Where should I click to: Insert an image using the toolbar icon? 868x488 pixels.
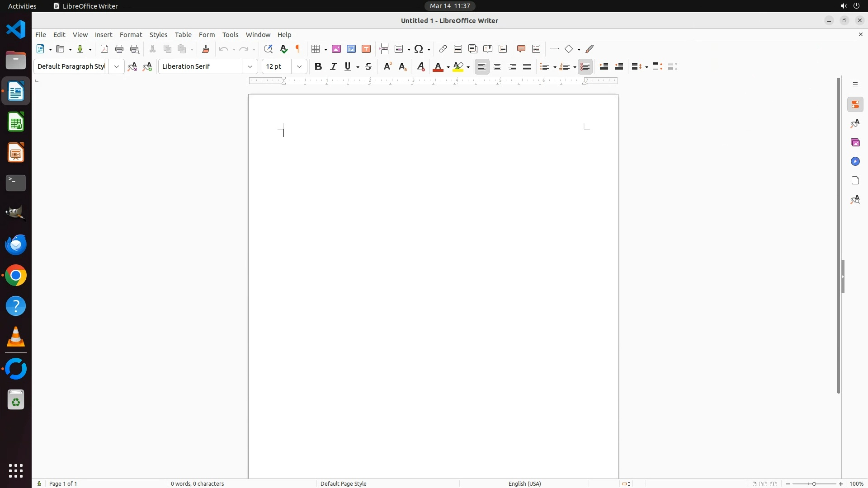click(x=336, y=49)
